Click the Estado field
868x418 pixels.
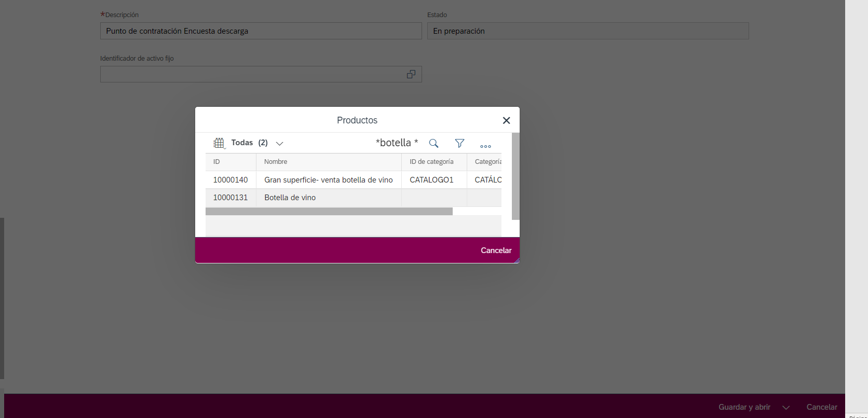pyautogui.click(x=588, y=31)
